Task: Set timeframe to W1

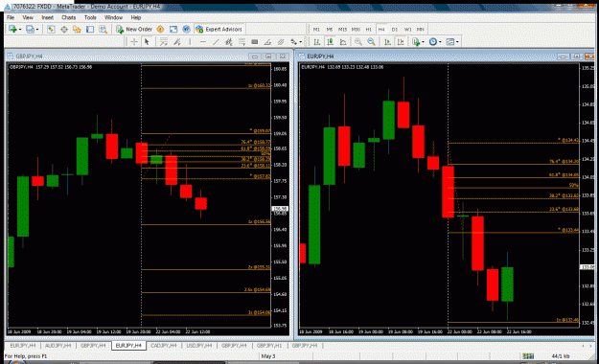Action: [408, 30]
